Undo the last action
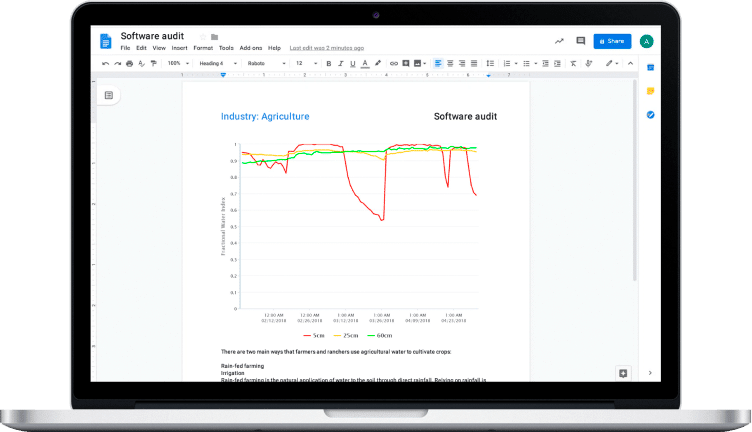This screenshot has height=432, width=752. coord(106,63)
